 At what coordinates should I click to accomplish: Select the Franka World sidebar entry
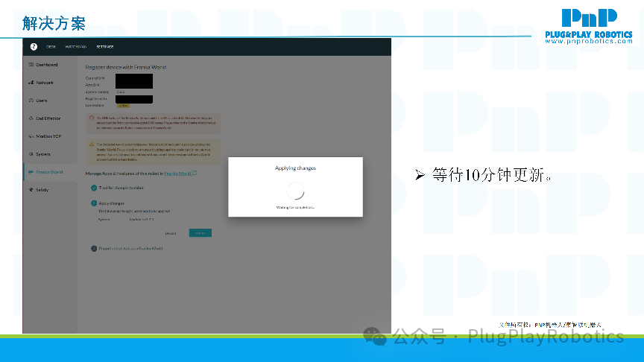(x=50, y=172)
